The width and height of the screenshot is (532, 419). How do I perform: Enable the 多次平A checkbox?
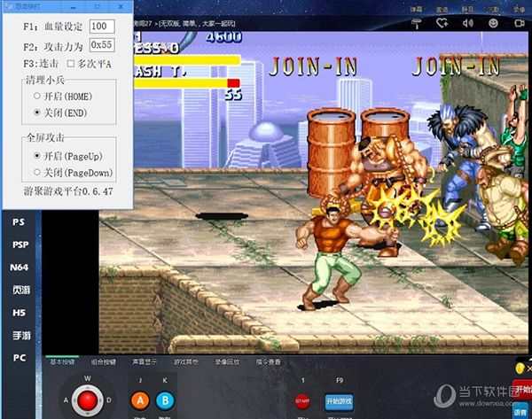(71, 64)
